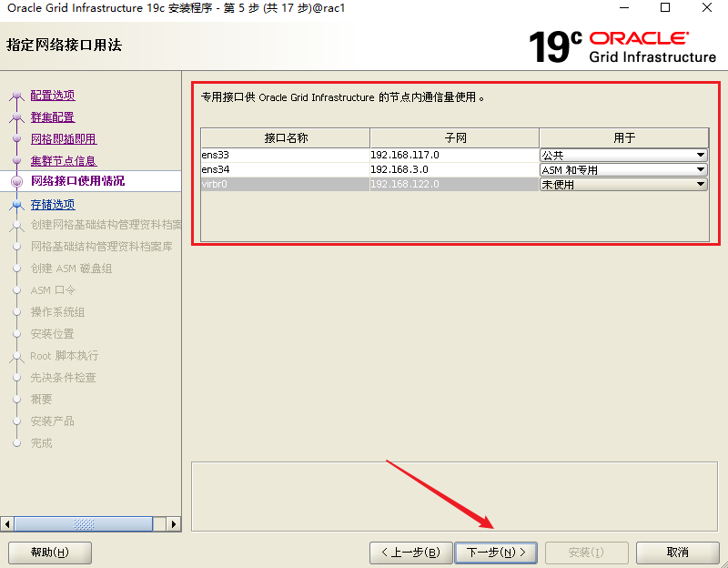Open the 存储选项 step link
This screenshot has width=728, height=568.
coord(53,205)
